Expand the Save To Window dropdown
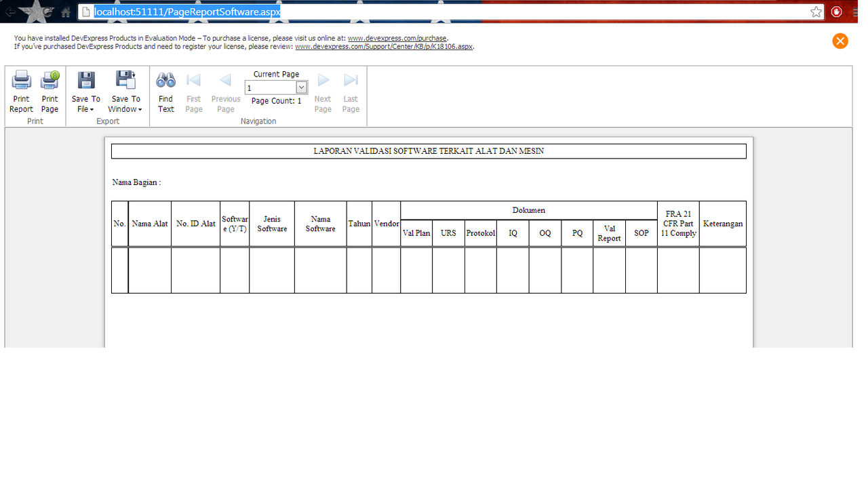Image resolution: width=868 pixels, height=488 pixels. click(x=126, y=104)
